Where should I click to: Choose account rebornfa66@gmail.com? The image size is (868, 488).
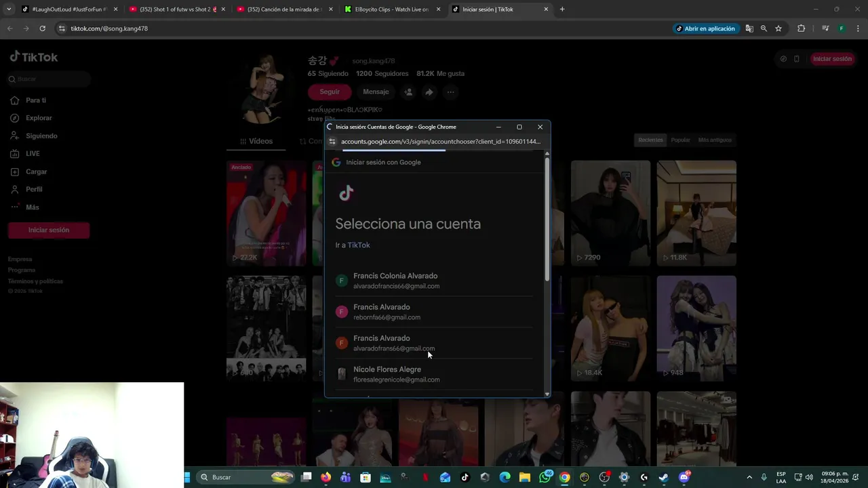point(434,312)
